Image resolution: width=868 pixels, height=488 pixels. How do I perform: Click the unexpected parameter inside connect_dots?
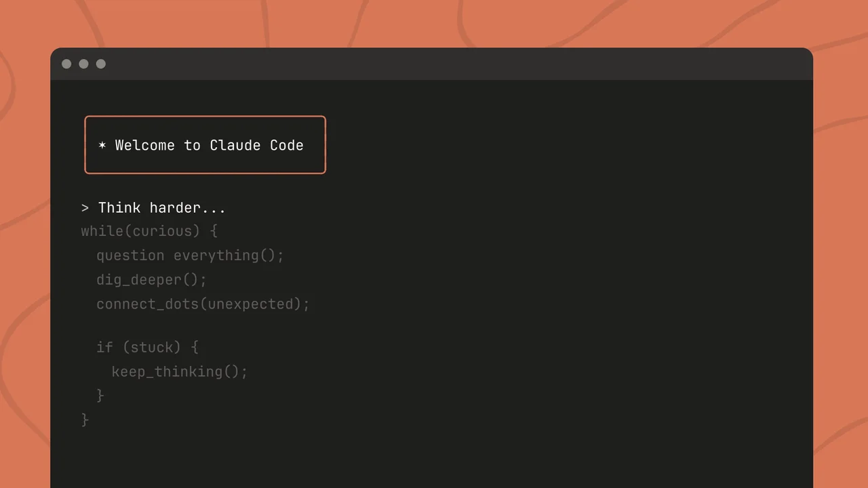(252, 304)
